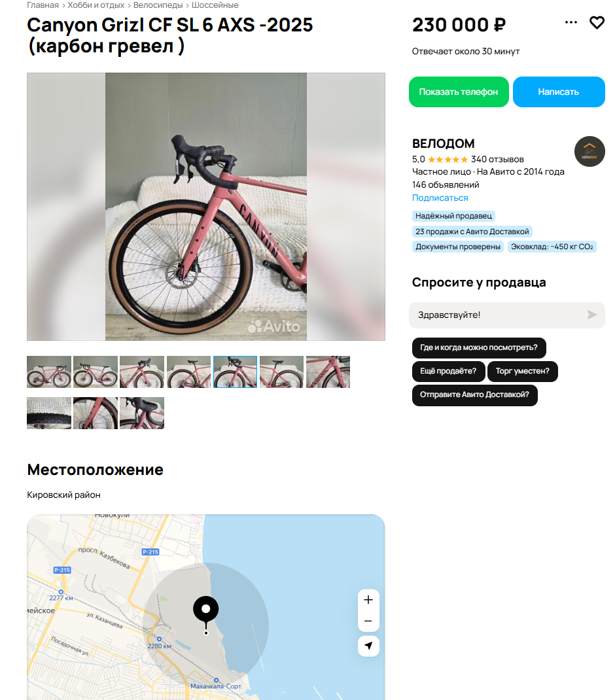Viewport: 615px width, 700px height.
Task: View the tire tread close-up thumbnail
Action: 49,413
